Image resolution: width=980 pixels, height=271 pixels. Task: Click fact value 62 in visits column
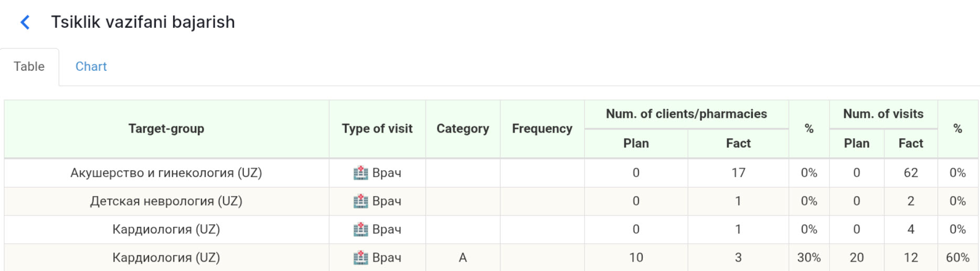[910, 173]
